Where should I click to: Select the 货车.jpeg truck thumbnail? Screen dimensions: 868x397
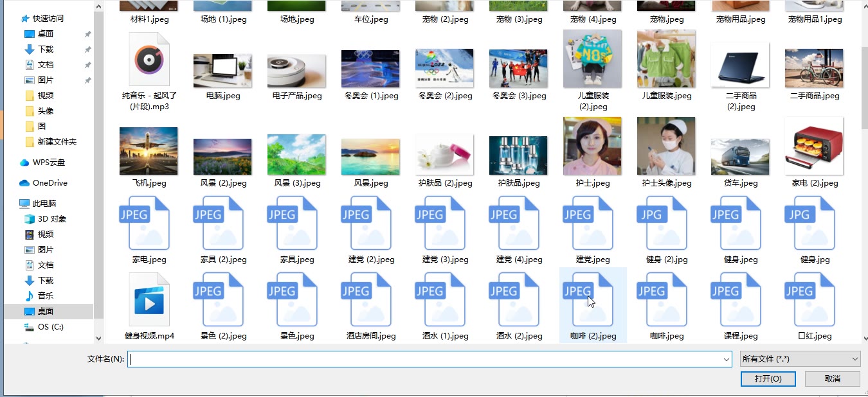click(x=740, y=156)
